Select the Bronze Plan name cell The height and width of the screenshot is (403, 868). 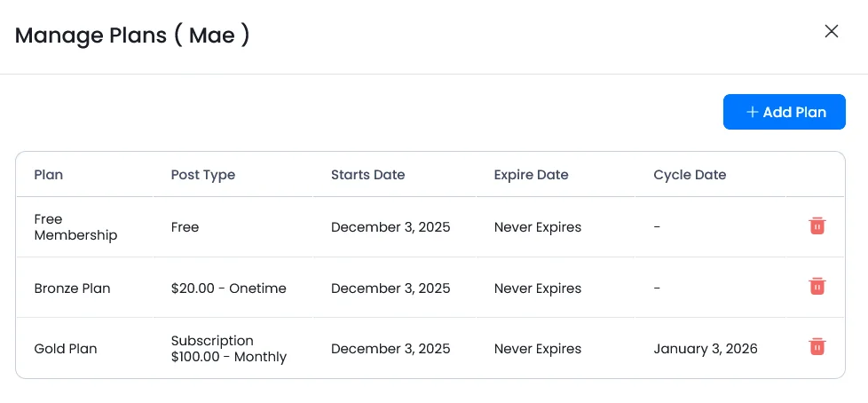[73, 288]
